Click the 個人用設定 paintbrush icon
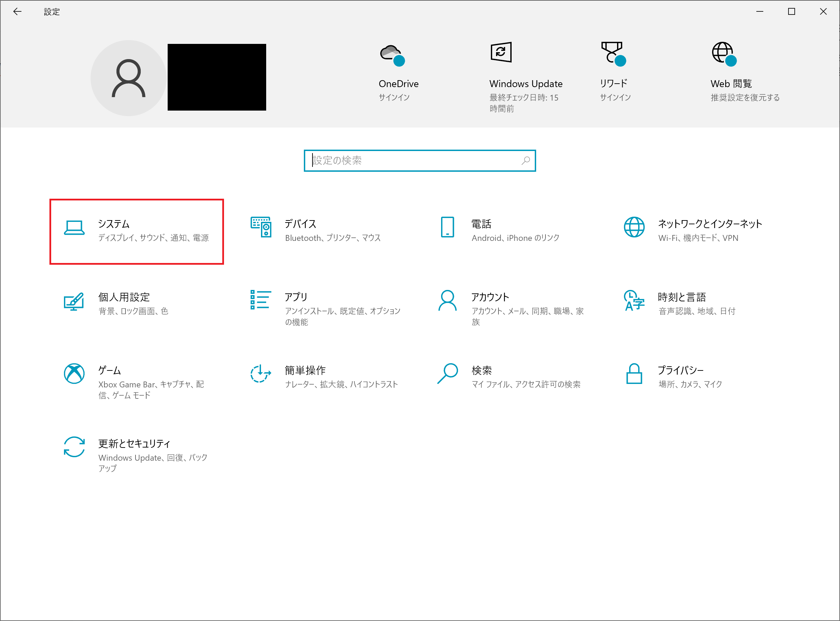Screen dimensions: 840x621 (x=74, y=301)
